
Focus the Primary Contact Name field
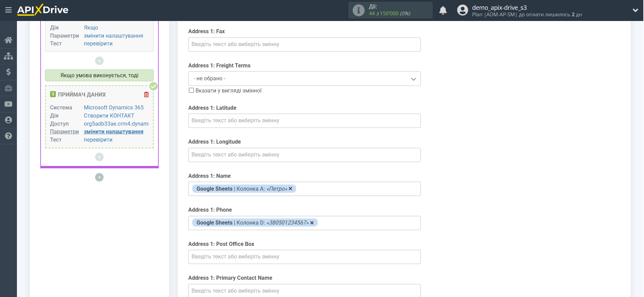pos(304,291)
